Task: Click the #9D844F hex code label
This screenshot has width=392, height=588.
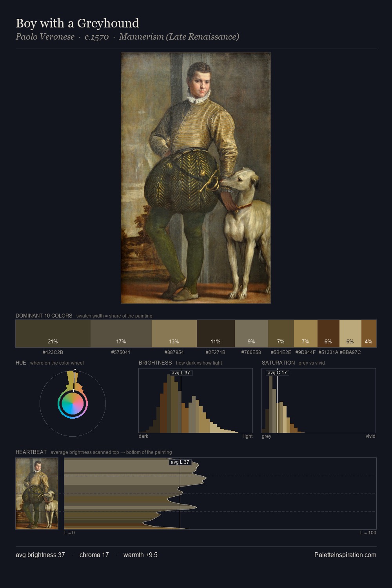Action: coord(306,352)
